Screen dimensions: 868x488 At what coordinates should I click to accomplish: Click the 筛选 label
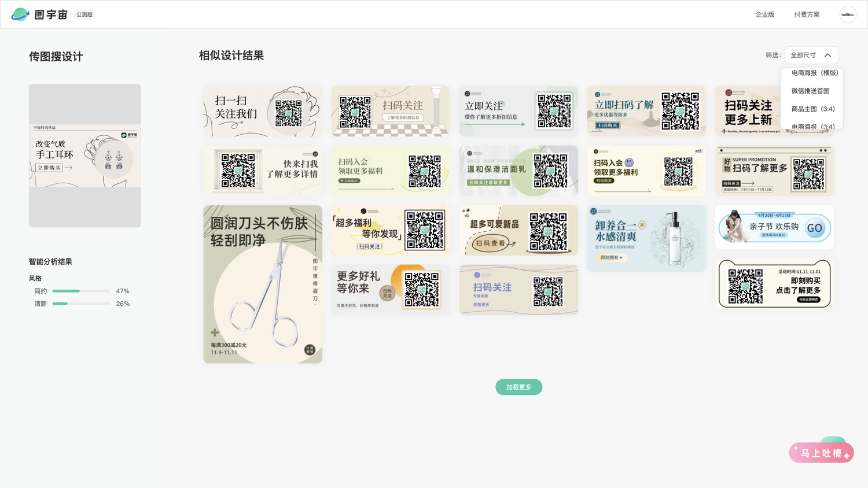tap(773, 56)
